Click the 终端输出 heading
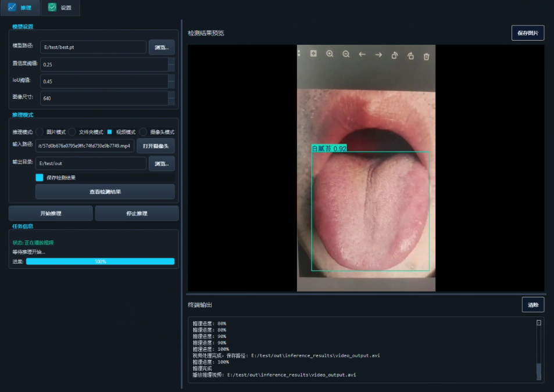Screen dimensions: 554x392 (200, 305)
